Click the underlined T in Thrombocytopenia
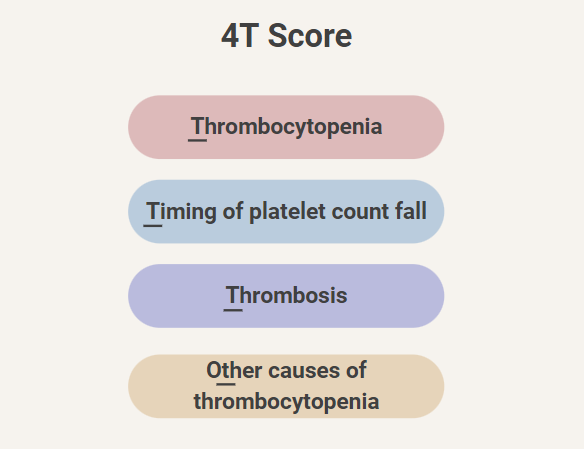The image size is (584, 449). (x=197, y=127)
